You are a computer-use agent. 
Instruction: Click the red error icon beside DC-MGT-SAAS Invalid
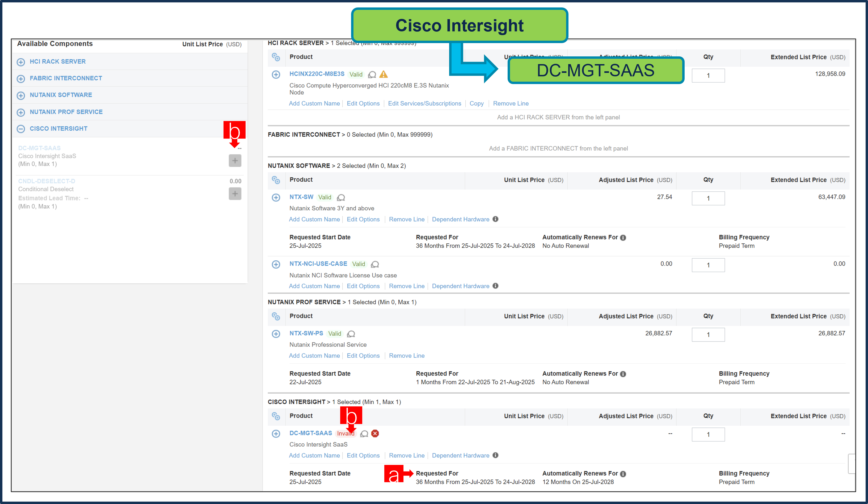[x=375, y=433]
